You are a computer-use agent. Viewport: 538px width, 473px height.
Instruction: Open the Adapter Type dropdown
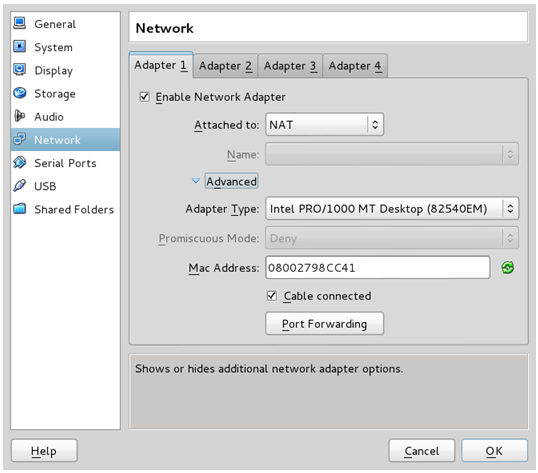pos(392,209)
